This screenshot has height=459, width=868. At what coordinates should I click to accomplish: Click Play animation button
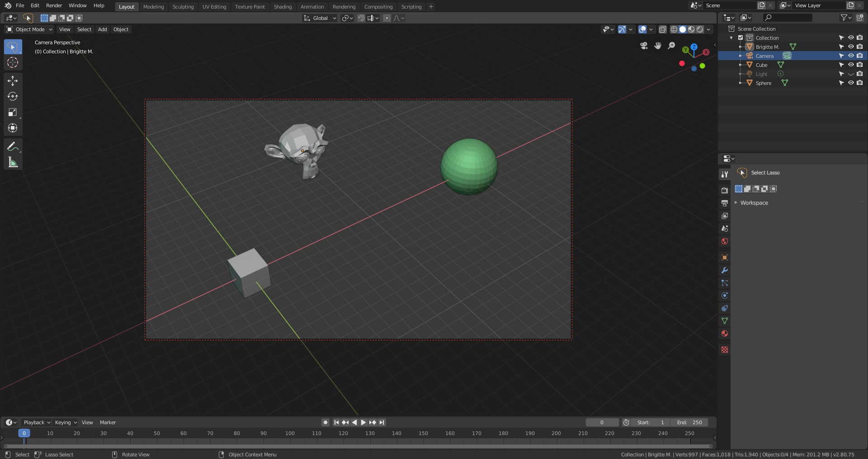click(363, 422)
